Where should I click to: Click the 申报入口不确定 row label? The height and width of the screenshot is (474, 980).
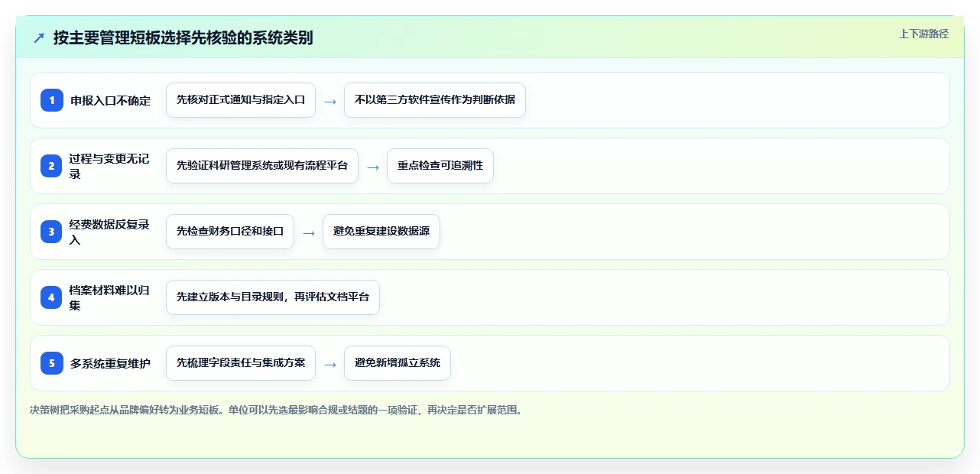pyautogui.click(x=111, y=100)
